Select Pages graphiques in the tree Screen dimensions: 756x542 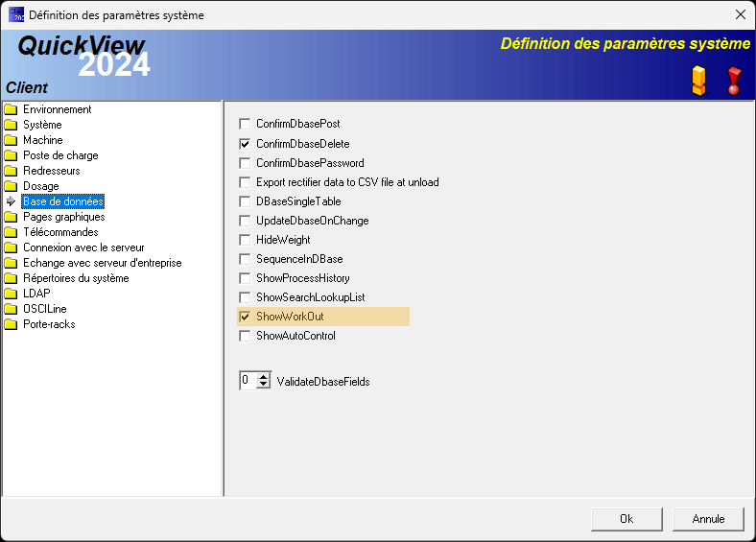[x=63, y=217]
